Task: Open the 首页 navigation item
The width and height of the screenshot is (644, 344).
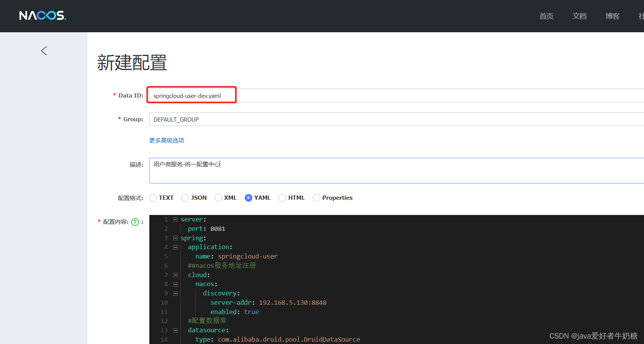Action: 546,16
